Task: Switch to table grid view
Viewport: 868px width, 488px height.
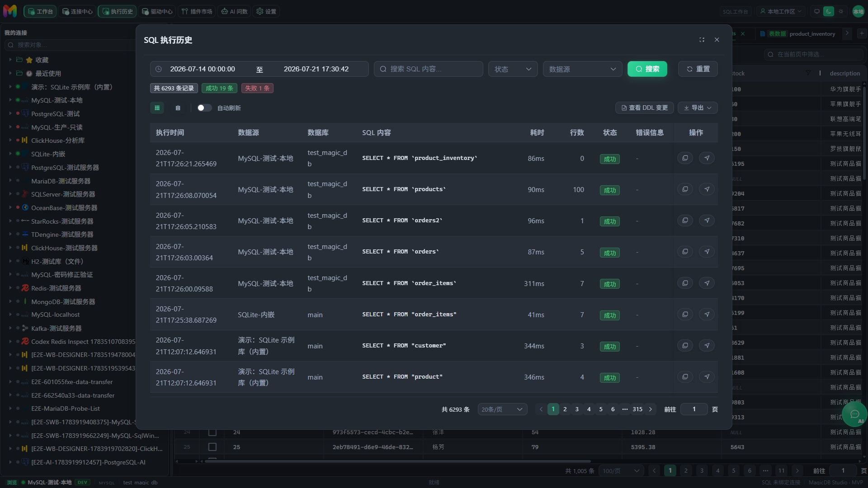Action: pos(157,108)
